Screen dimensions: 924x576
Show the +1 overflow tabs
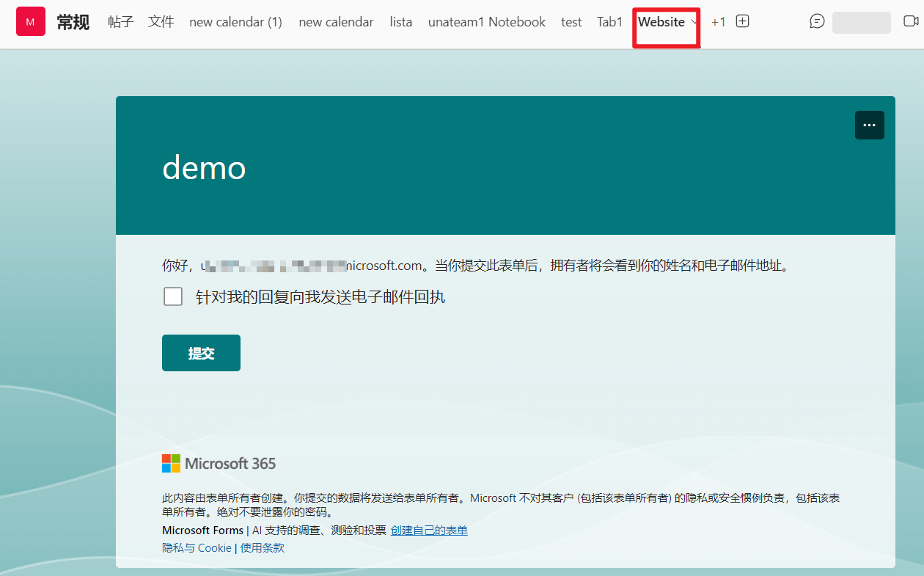click(x=718, y=22)
